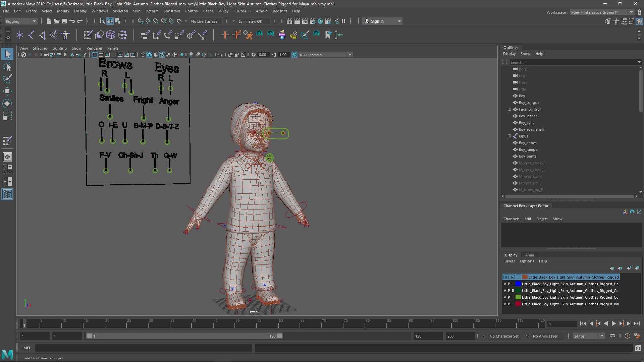Open the Workspace XGen dropdown
This screenshot has height=362, width=644.
point(602,12)
